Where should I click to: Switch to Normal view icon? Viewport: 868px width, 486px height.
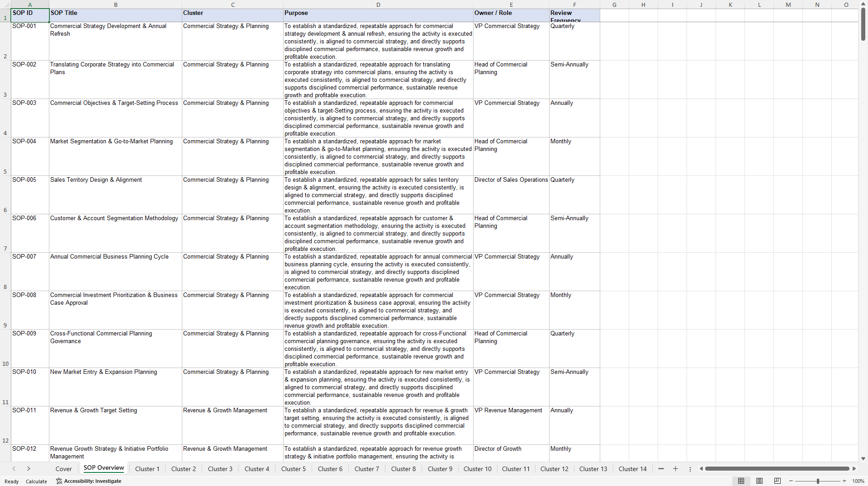pos(741,481)
